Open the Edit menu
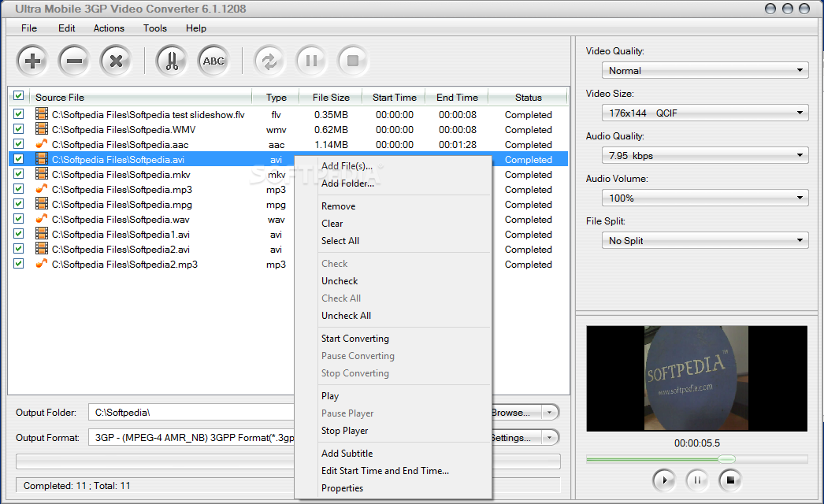 67,28
